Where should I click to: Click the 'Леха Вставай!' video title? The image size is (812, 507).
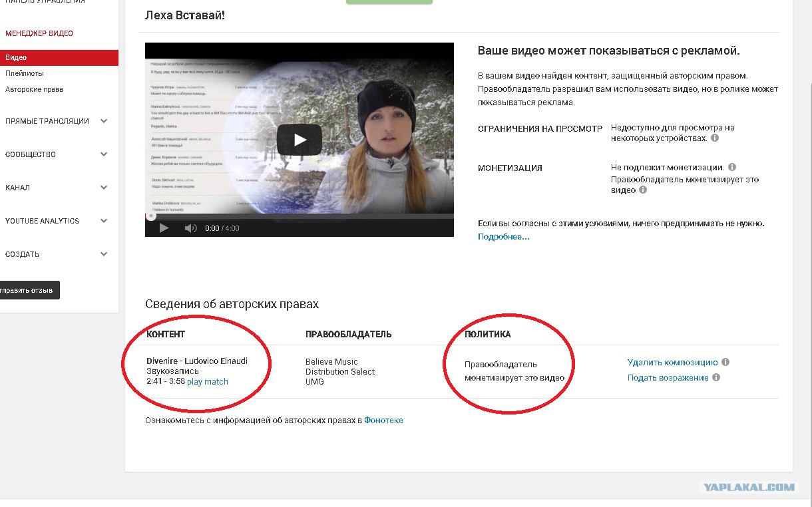tap(185, 15)
